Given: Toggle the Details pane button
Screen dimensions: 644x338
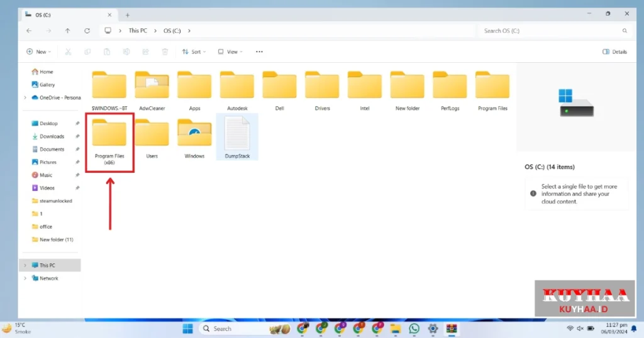Looking at the screenshot, I should click(615, 52).
